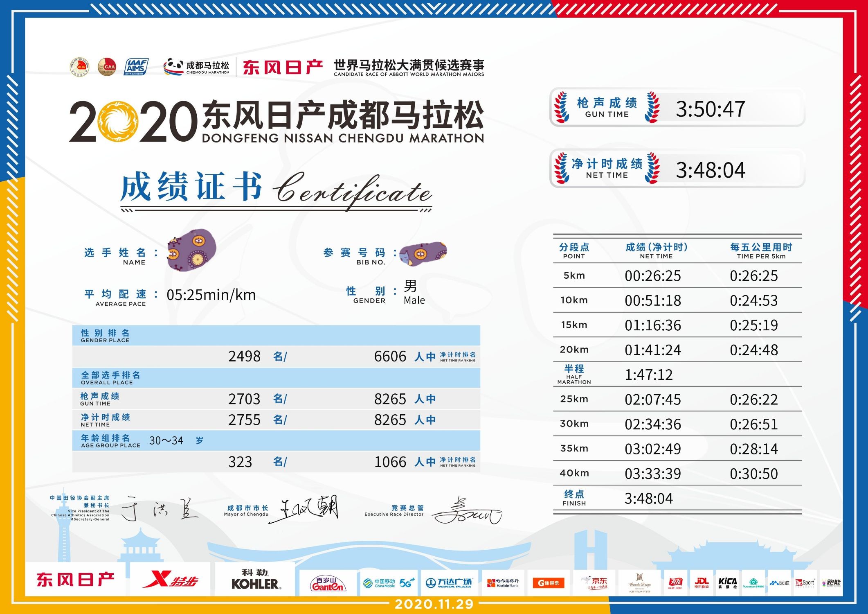Image resolution: width=868 pixels, height=614 pixels.
Task: Click the masked bib number patch
Action: (x=423, y=254)
